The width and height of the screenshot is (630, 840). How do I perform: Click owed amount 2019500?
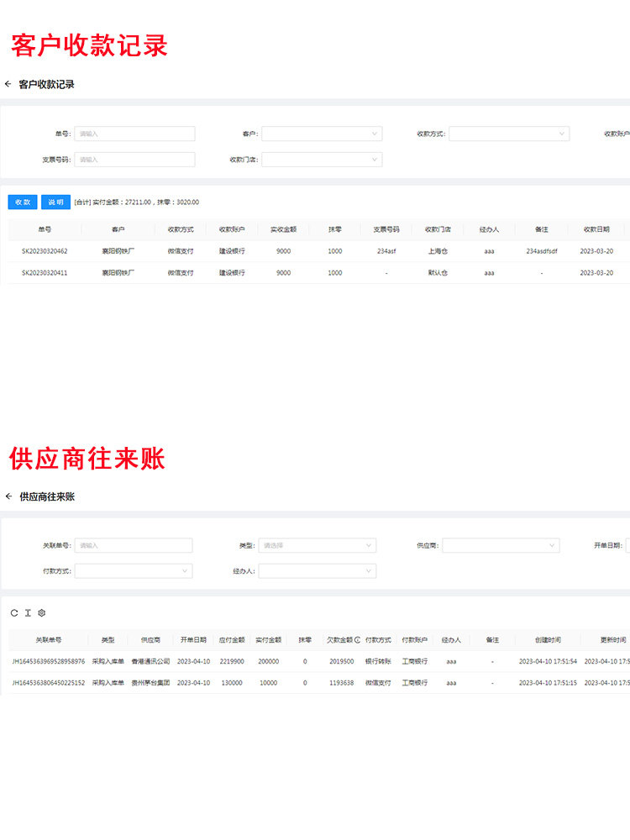tap(341, 662)
